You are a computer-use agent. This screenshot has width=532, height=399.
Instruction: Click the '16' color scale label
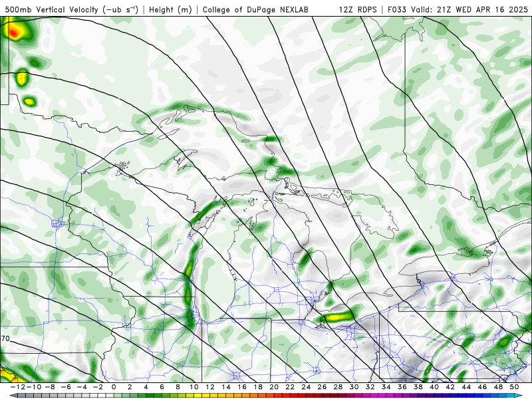(242, 387)
